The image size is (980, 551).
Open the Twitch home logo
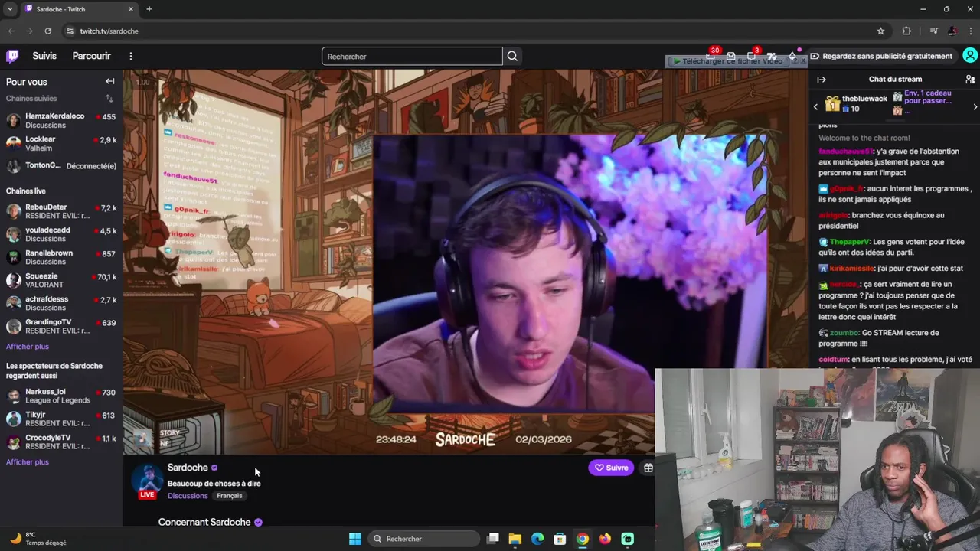pyautogui.click(x=12, y=56)
